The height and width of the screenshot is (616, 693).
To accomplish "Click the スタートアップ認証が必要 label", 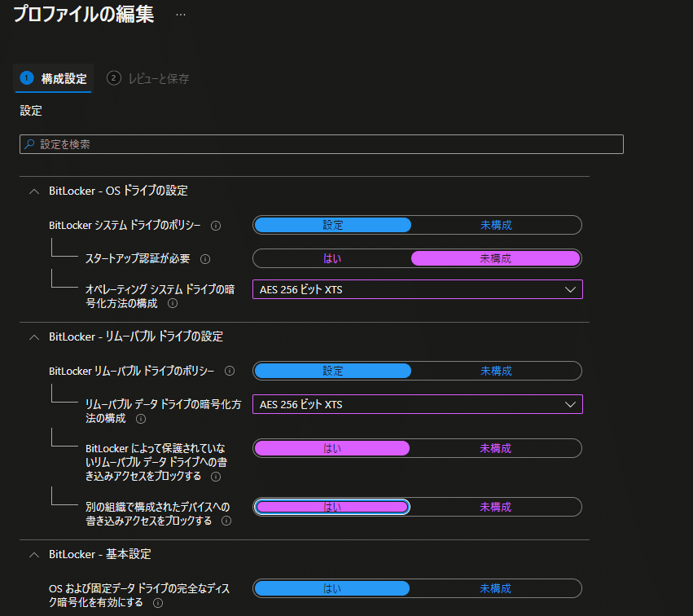I will [138, 258].
